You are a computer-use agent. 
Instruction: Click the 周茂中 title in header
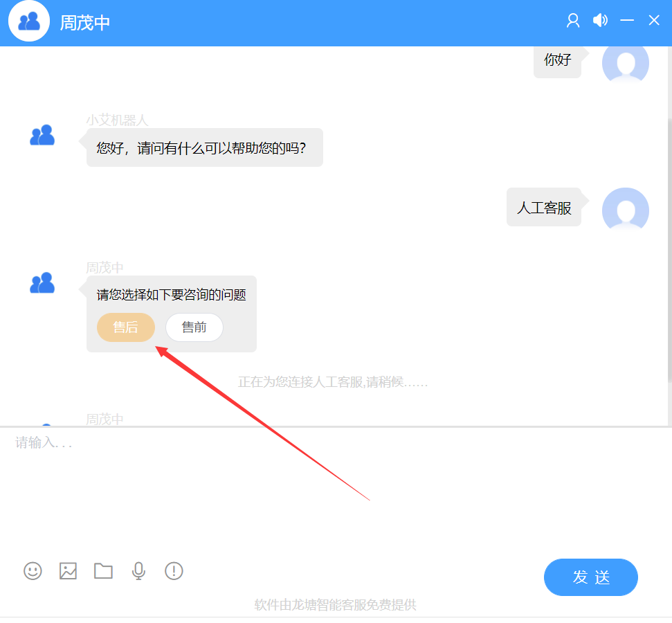[84, 23]
